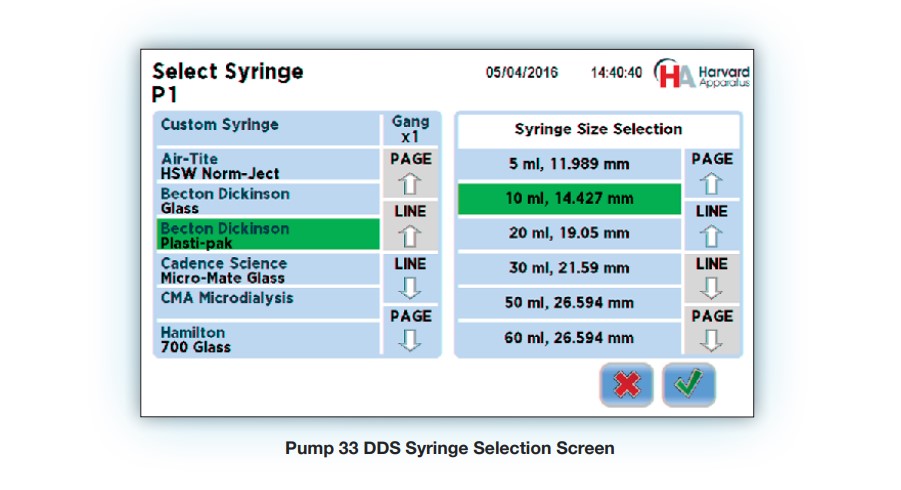Select the 20 ml, 19.05 mm size

[568, 234]
